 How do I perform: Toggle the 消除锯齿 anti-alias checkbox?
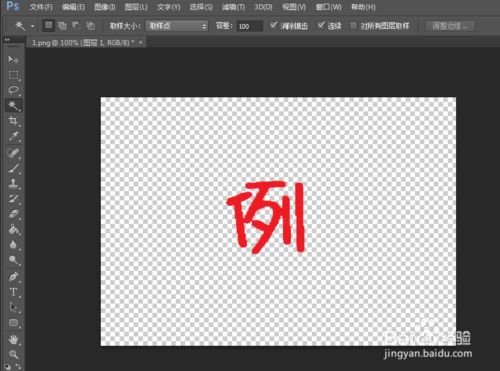coord(273,25)
